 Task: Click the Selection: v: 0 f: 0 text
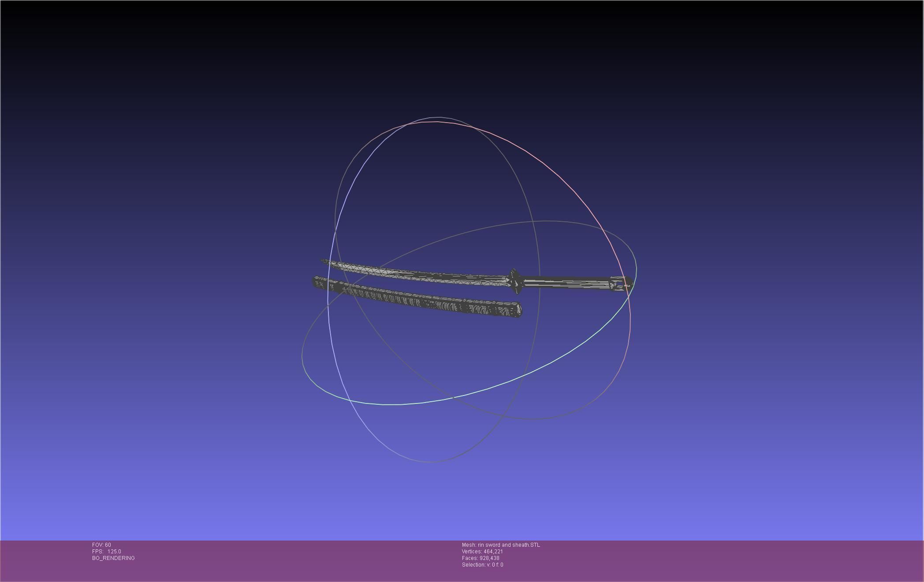(x=482, y=565)
